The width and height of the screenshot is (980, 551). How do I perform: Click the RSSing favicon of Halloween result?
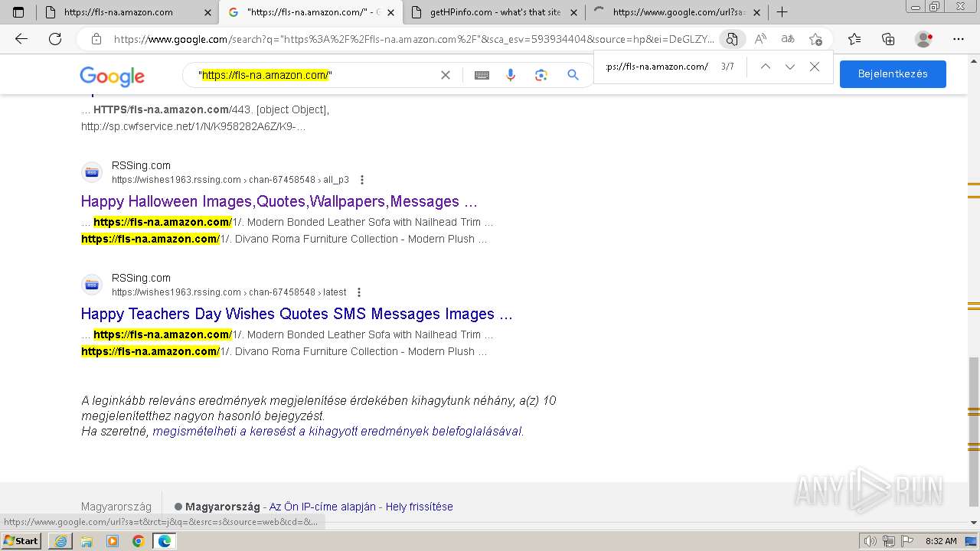click(92, 172)
